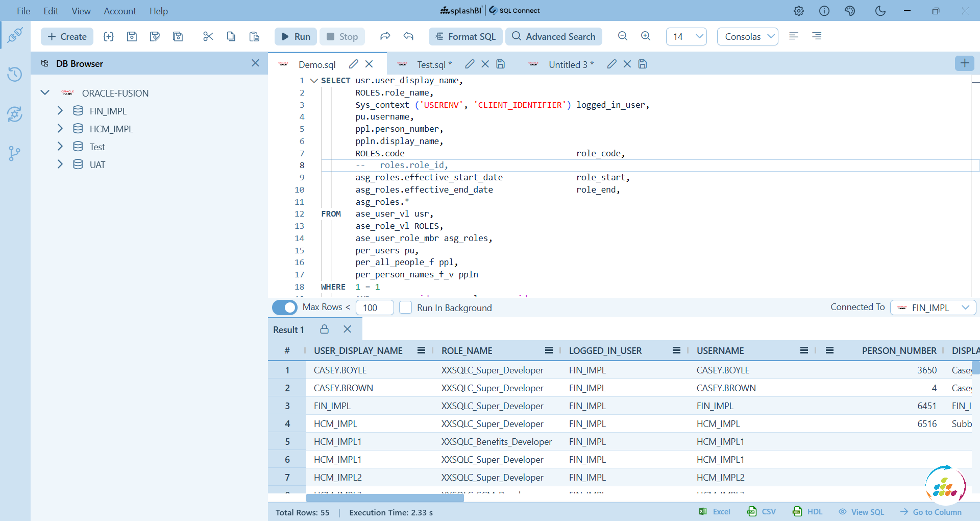This screenshot has width=980, height=521.
Task: Toggle dark mode moon icon
Action: click(x=880, y=11)
